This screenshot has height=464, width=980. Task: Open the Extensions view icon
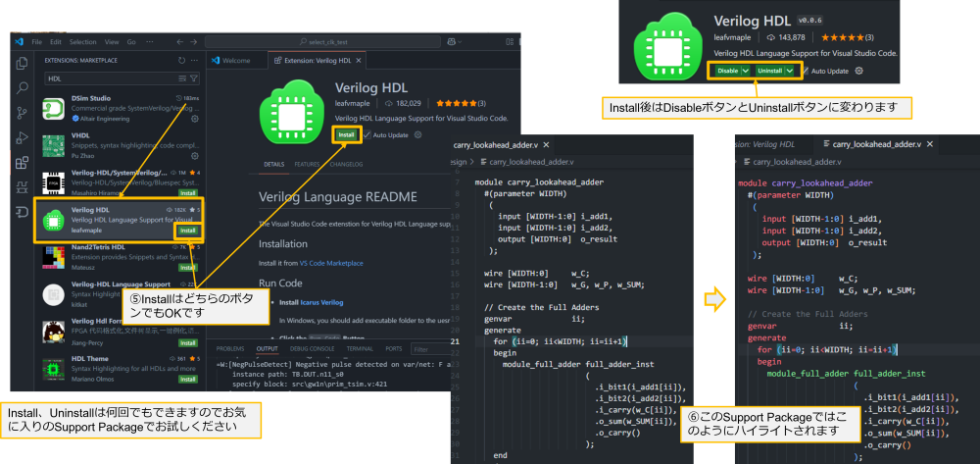tap(22, 163)
